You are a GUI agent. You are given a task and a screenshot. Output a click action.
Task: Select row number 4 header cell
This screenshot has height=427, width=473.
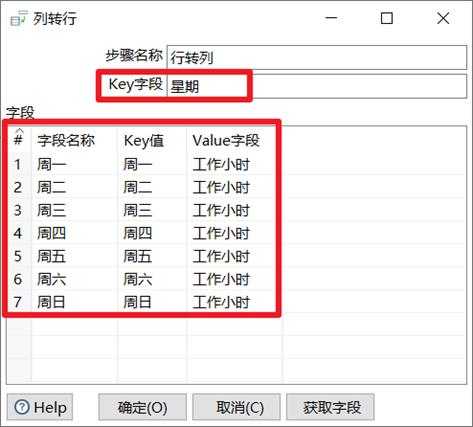19,233
